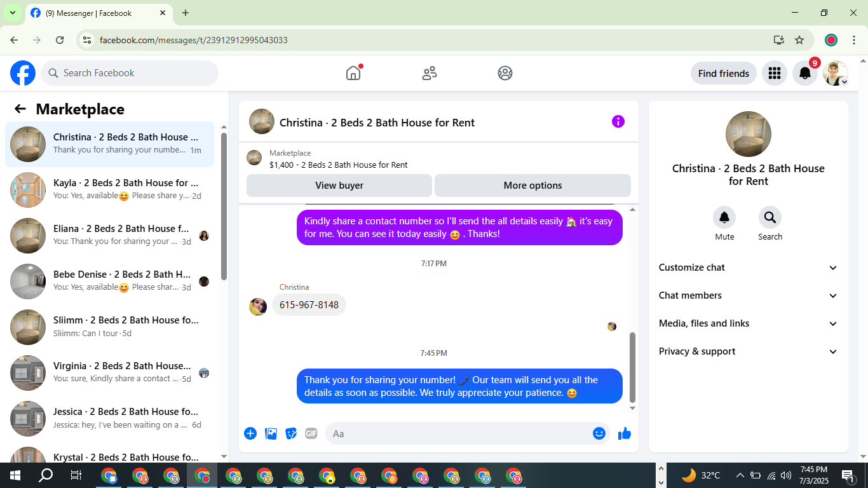Expand Chat members section
868x488 pixels.
click(749, 295)
